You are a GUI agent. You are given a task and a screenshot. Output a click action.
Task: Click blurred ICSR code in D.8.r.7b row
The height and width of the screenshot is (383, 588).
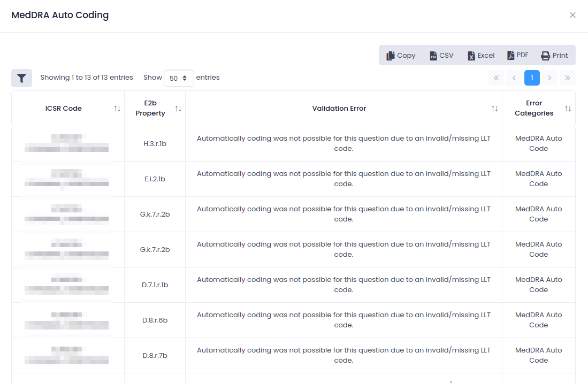coord(67,355)
